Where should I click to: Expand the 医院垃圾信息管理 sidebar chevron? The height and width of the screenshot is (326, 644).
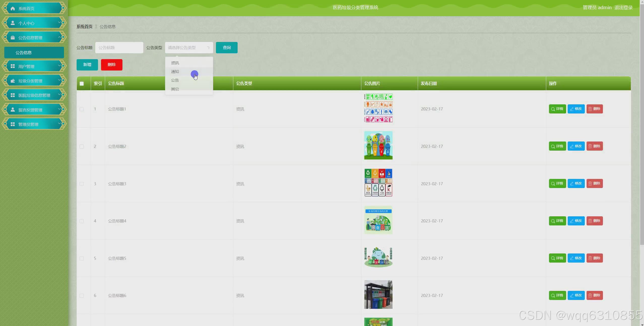(59, 95)
